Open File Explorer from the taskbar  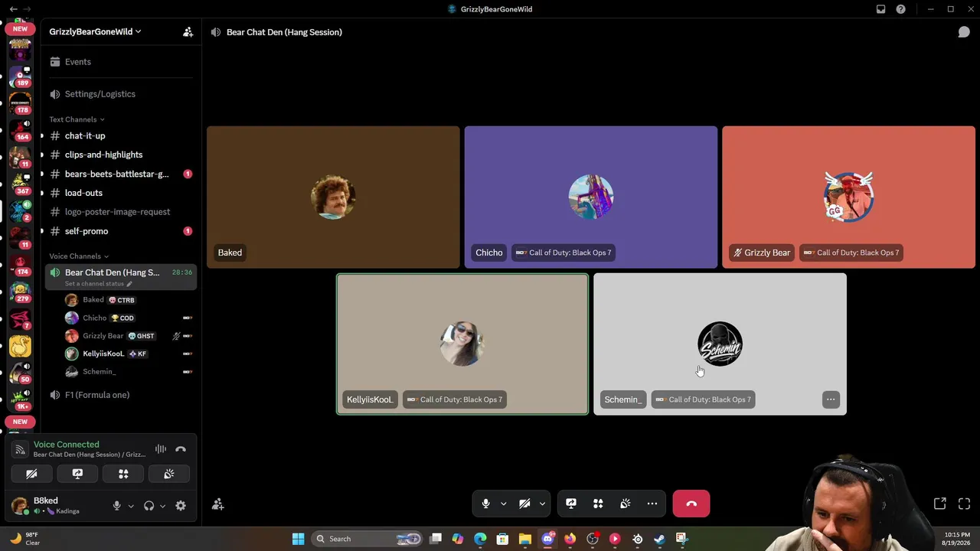tap(525, 539)
